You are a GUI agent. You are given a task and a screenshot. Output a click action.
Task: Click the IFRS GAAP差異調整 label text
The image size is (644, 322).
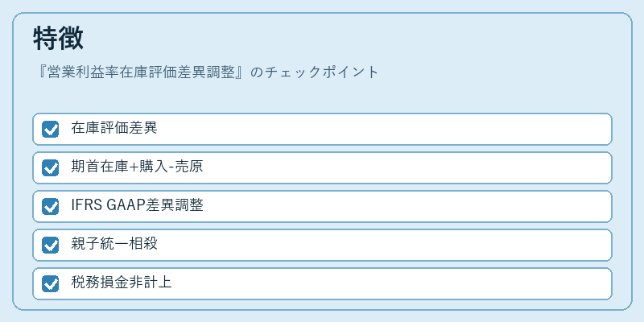(x=137, y=206)
